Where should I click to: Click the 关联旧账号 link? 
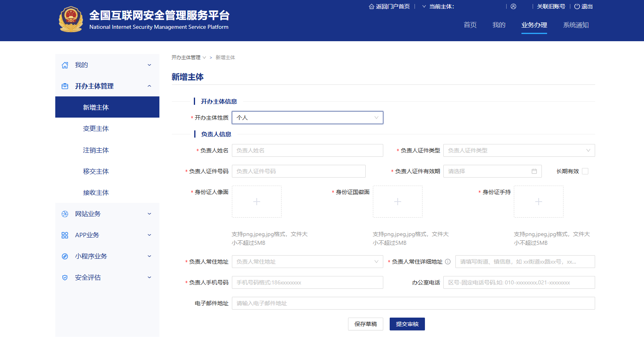[x=551, y=6]
